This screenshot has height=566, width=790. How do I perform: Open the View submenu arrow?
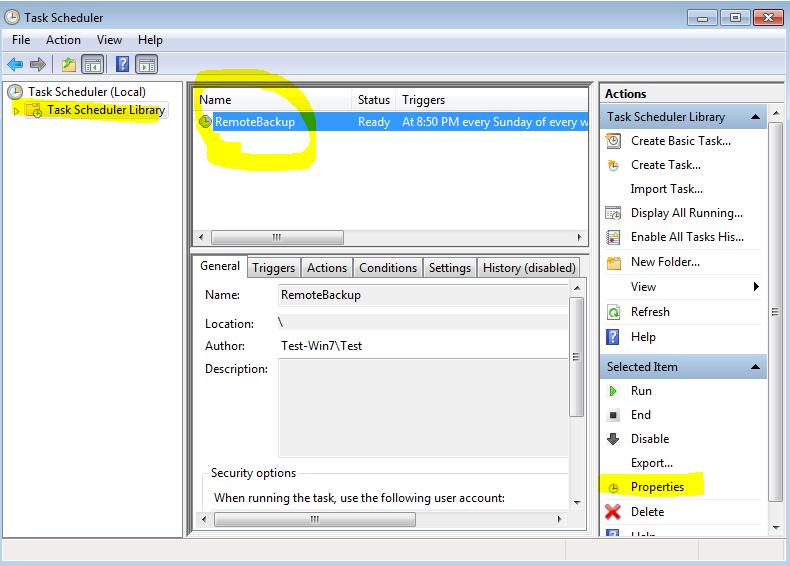pyautogui.click(x=756, y=287)
